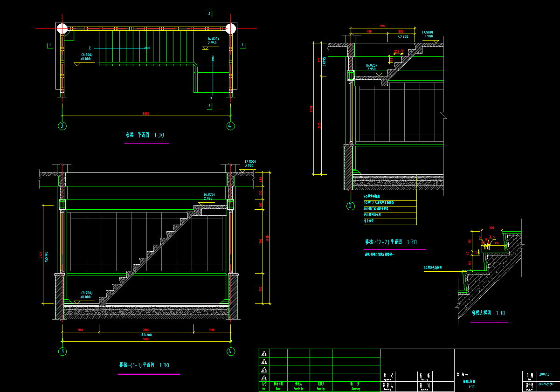560x392 pixels.
Task: Click the second revision triangle in the title block
Action: coord(264,362)
